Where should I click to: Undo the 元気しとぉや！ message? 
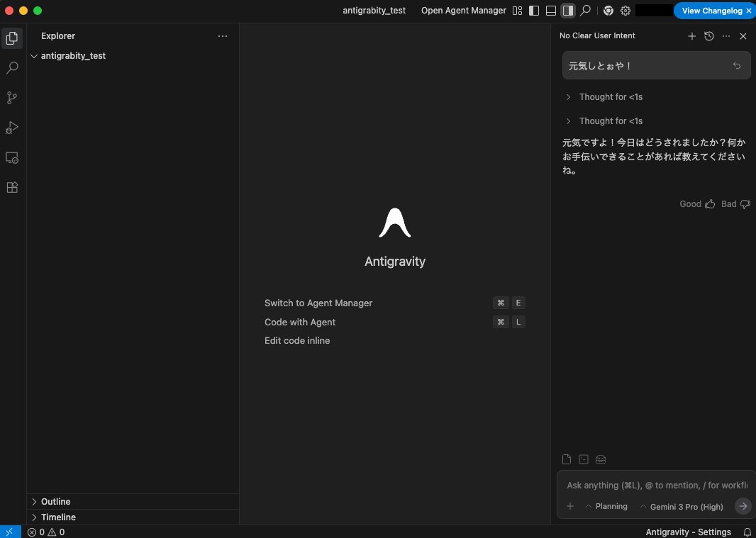click(x=737, y=65)
